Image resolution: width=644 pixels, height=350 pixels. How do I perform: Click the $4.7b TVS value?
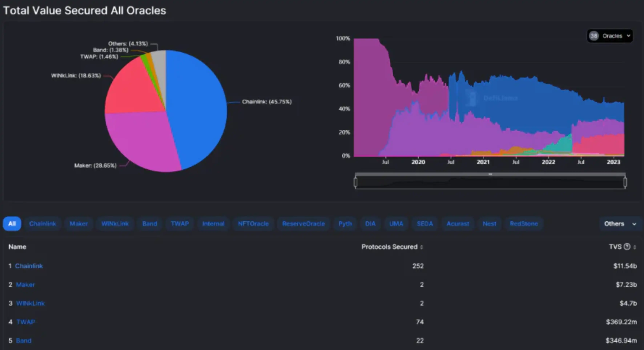[628, 303]
